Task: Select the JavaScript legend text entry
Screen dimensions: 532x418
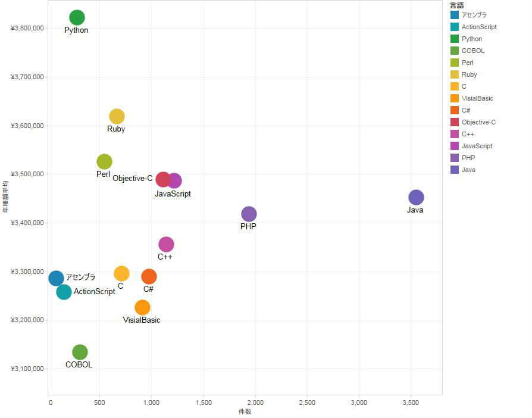Action: pos(477,146)
